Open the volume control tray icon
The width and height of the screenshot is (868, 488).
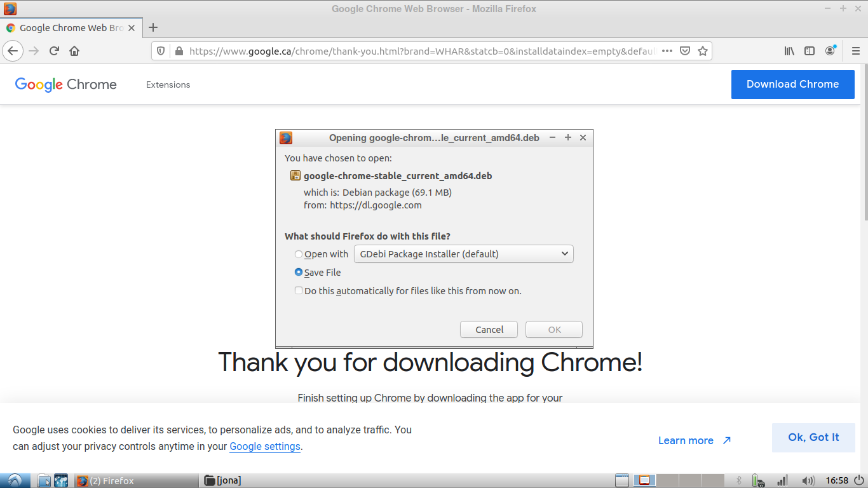pos(808,480)
